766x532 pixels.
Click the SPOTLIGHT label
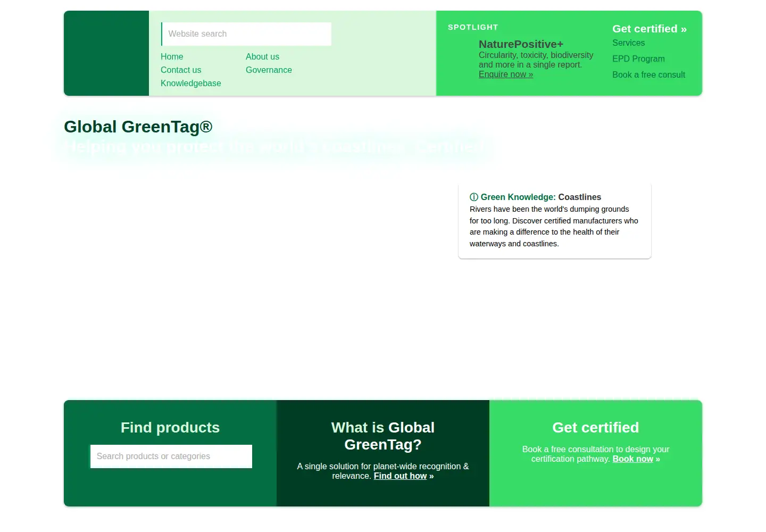click(x=473, y=27)
